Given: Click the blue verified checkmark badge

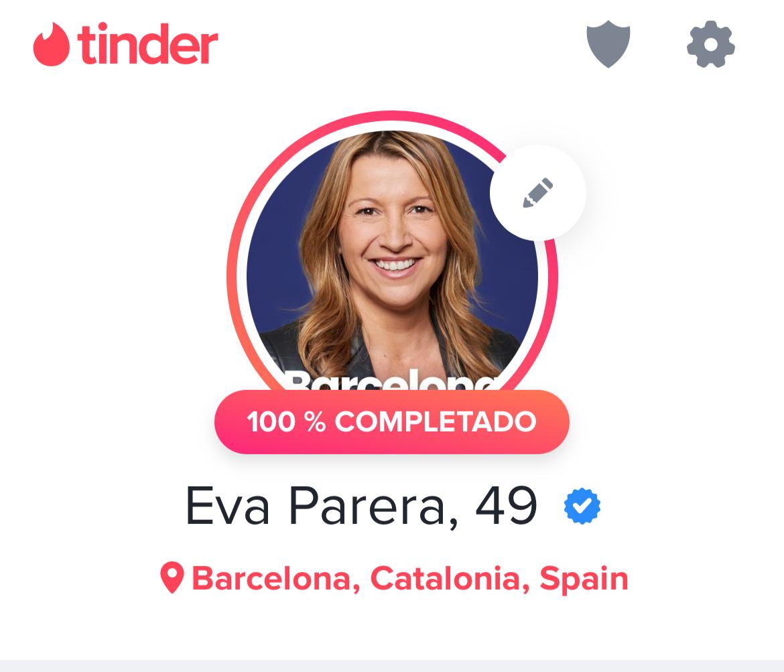Looking at the screenshot, I should [x=582, y=506].
